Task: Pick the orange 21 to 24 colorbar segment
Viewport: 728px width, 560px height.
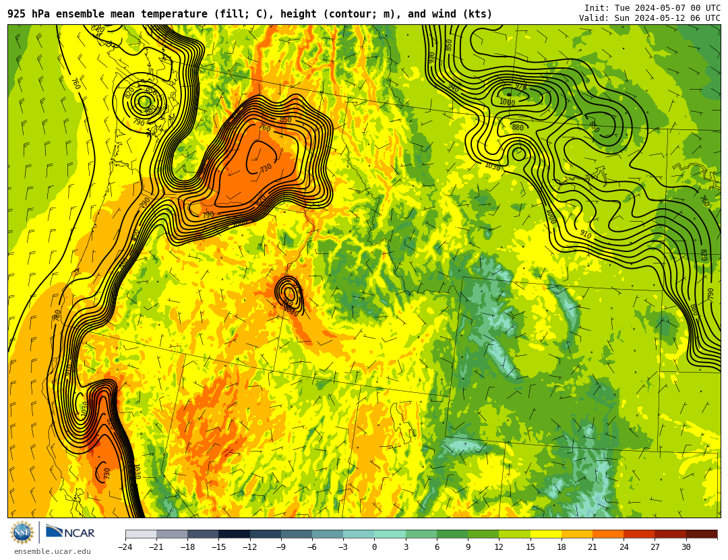Action: [x=608, y=534]
